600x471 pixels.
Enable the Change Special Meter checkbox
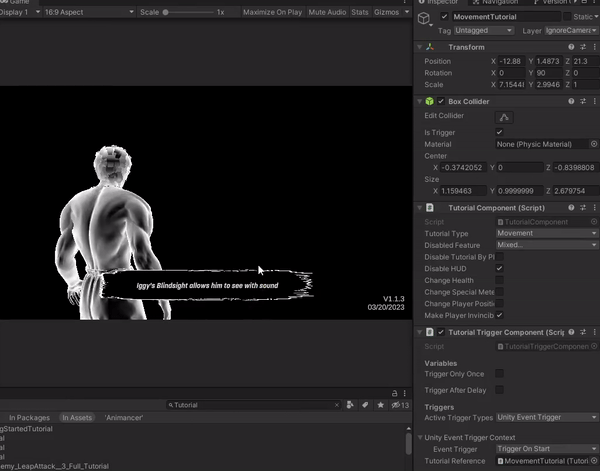pyautogui.click(x=499, y=292)
